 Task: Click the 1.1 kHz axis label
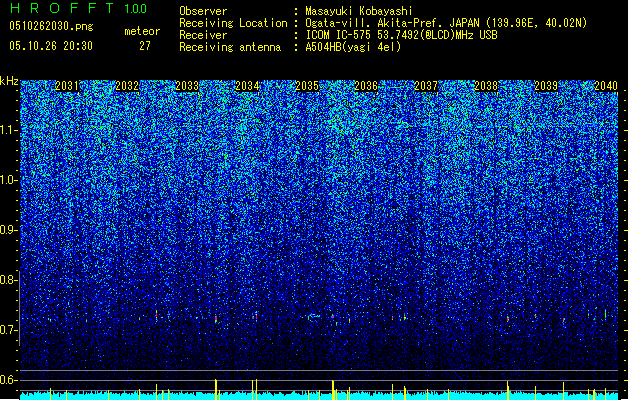coord(8,130)
